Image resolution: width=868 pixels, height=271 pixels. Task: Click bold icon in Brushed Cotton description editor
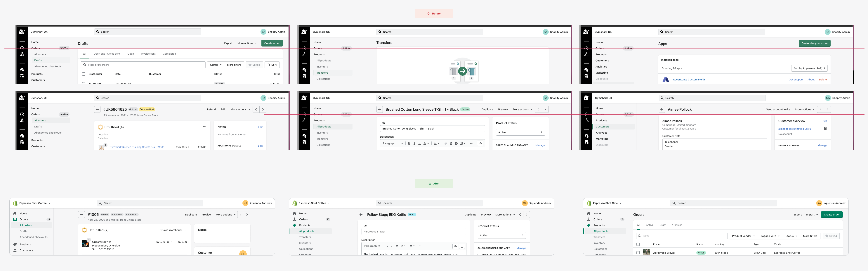click(409, 143)
